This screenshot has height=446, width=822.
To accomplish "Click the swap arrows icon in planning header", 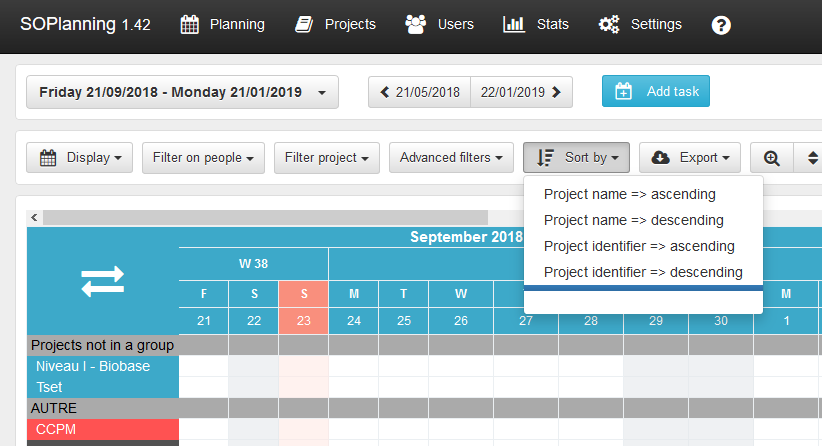I will coord(102,281).
